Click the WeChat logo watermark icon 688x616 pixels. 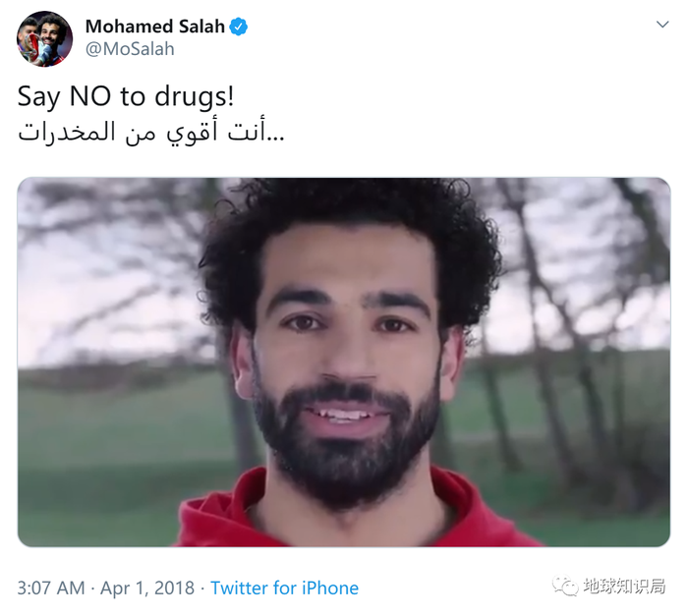[565, 587]
